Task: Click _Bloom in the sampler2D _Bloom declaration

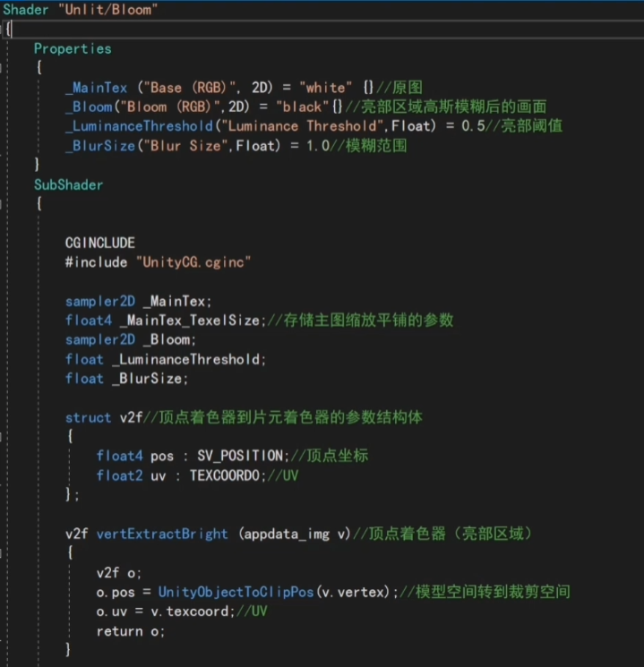Action: click(x=167, y=340)
